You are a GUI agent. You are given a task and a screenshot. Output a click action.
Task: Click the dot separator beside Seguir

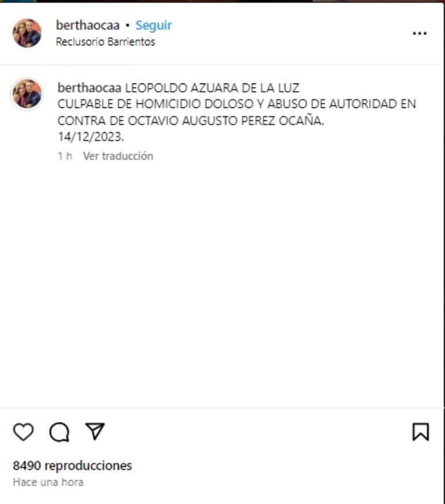(x=127, y=26)
